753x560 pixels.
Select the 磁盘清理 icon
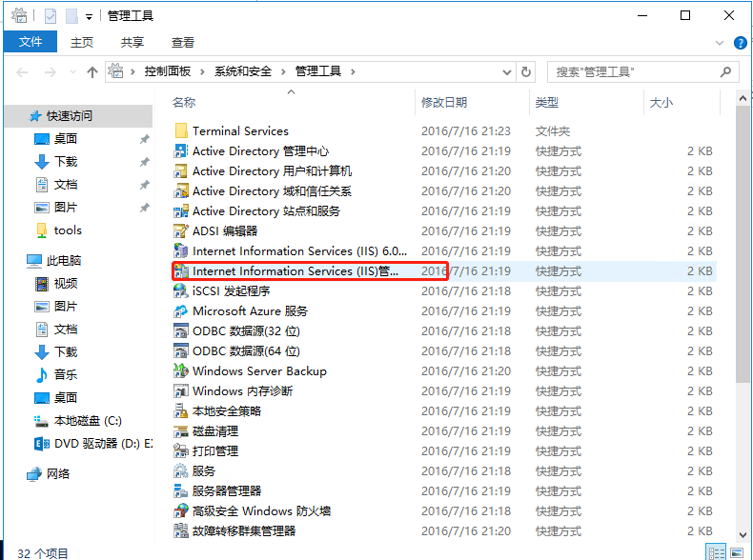[x=181, y=430]
